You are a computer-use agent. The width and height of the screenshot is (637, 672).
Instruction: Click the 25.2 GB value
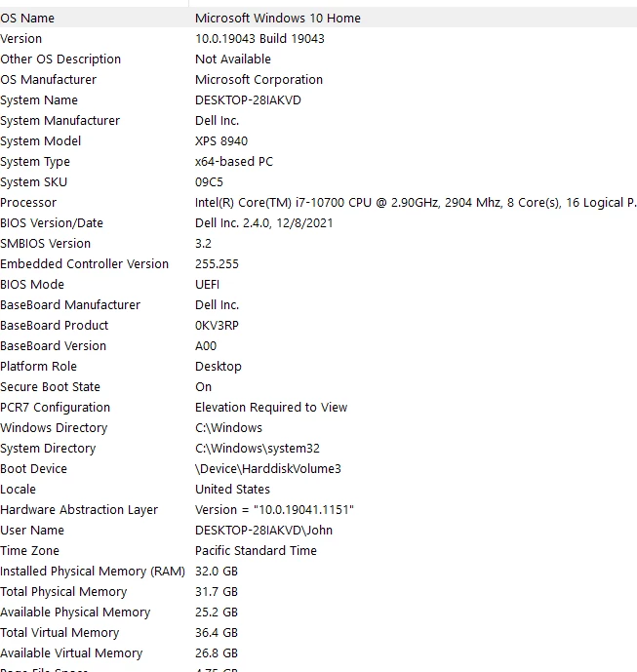pos(217,613)
